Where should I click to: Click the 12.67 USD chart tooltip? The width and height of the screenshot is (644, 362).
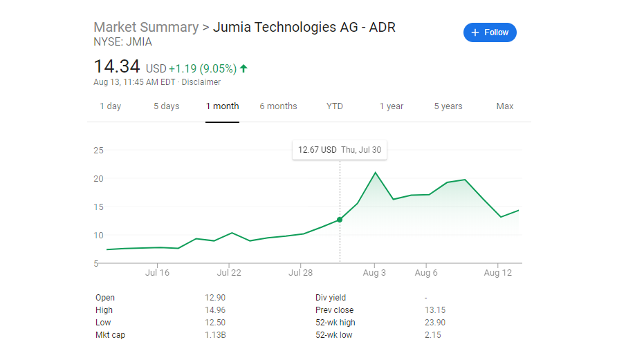339,150
